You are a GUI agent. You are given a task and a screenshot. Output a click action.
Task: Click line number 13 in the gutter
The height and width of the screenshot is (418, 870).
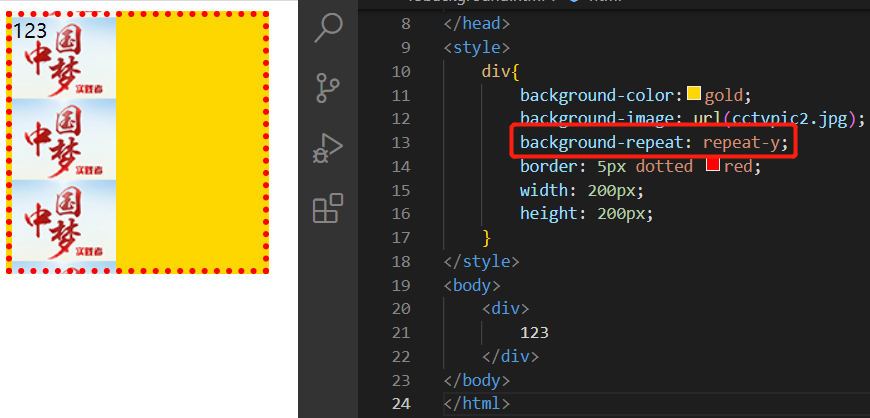click(401, 143)
